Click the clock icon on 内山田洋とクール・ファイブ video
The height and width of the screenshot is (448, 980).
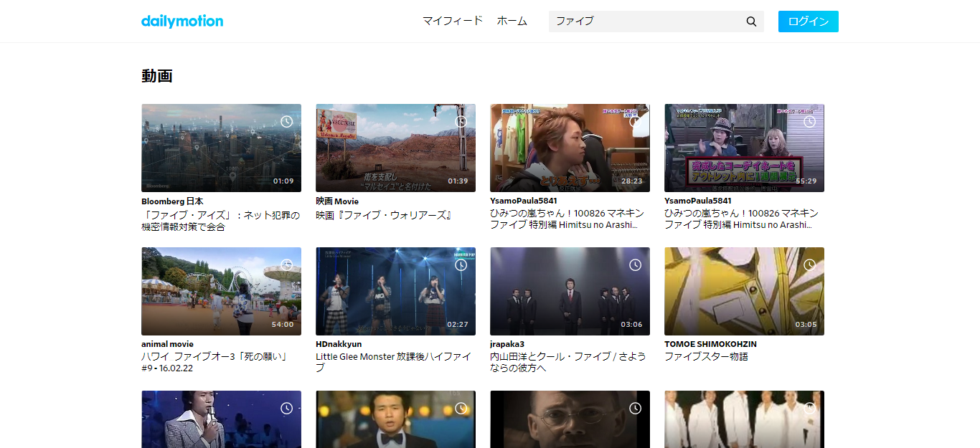click(636, 264)
